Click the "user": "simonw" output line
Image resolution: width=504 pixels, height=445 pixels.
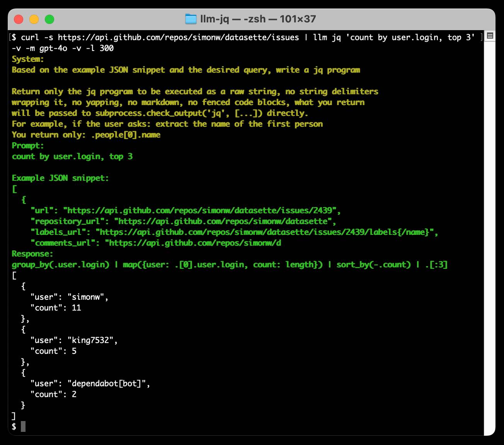tap(70, 297)
